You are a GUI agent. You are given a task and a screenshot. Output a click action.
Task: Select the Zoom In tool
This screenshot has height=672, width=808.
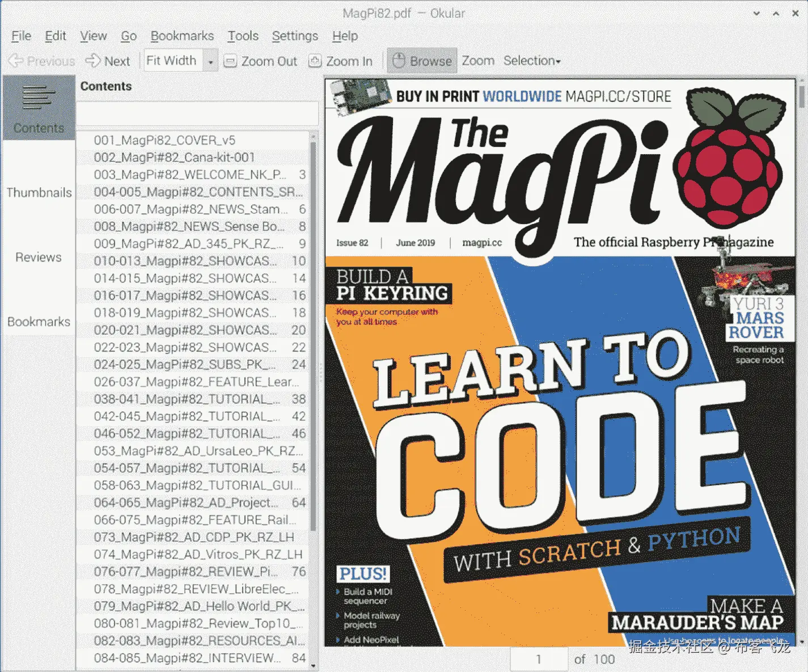(340, 61)
